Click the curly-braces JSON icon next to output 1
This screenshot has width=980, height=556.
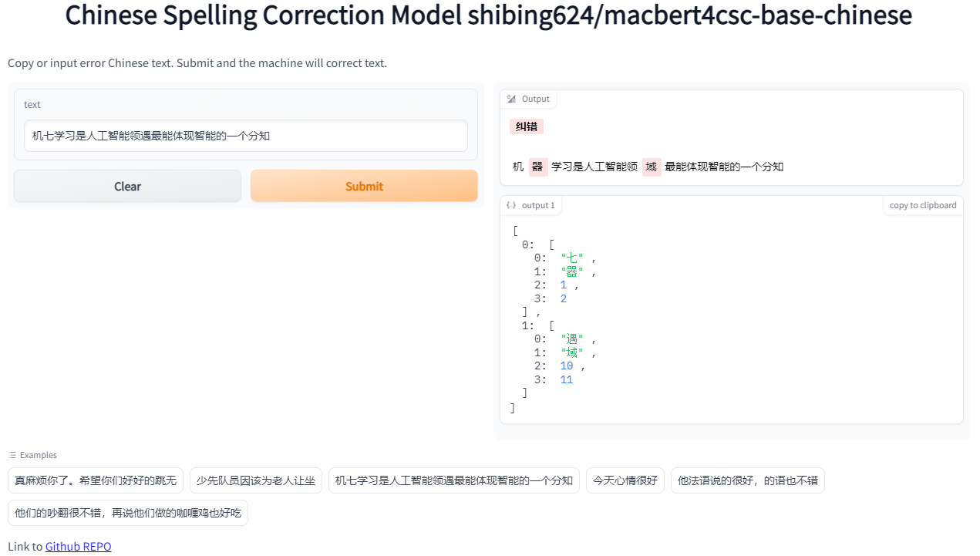point(510,205)
